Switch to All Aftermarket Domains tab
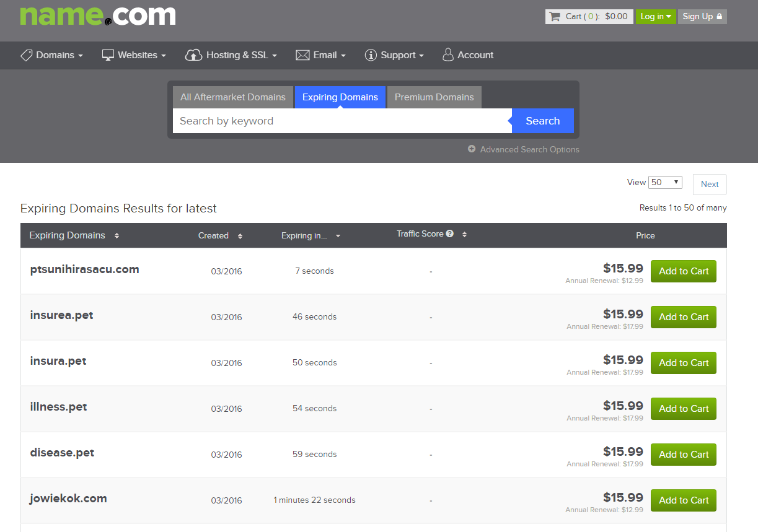Screen dimensions: 758x532 click(x=233, y=97)
